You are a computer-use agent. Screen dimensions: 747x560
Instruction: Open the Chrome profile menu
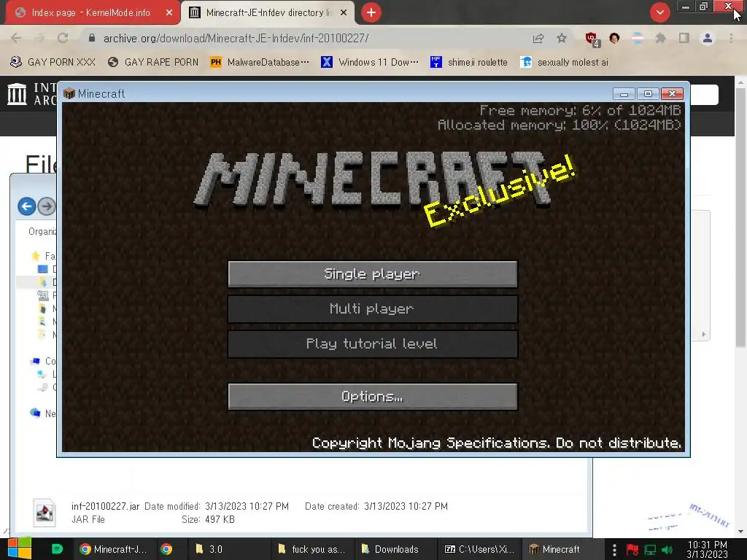(708, 38)
